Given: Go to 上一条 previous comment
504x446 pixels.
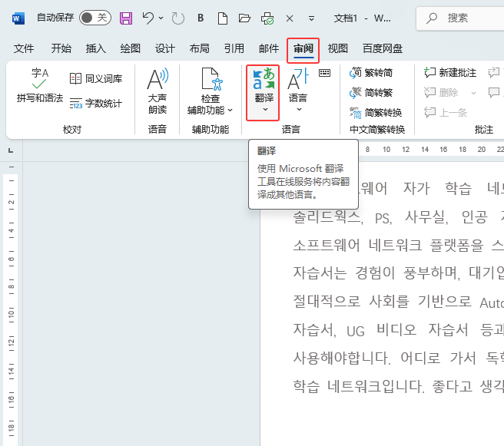Looking at the screenshot, I should (446, 113).
